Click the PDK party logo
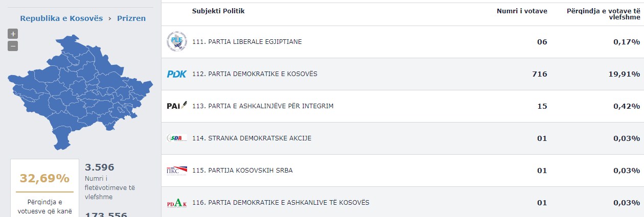Screen dimensions: 644x217 177,74
